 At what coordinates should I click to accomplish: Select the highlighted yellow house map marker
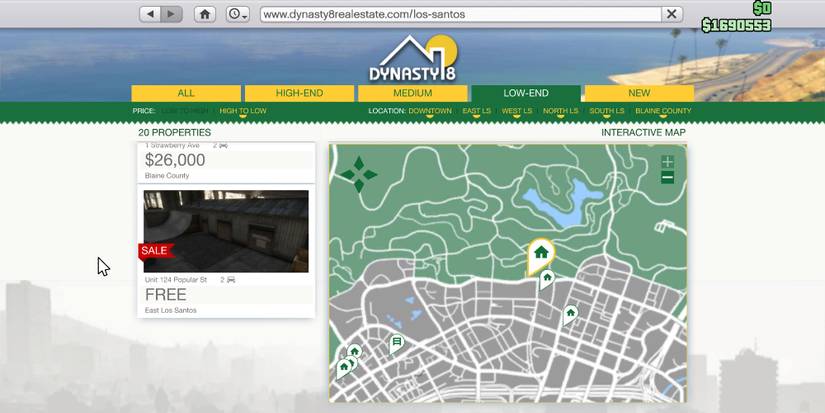click(541, 254)
